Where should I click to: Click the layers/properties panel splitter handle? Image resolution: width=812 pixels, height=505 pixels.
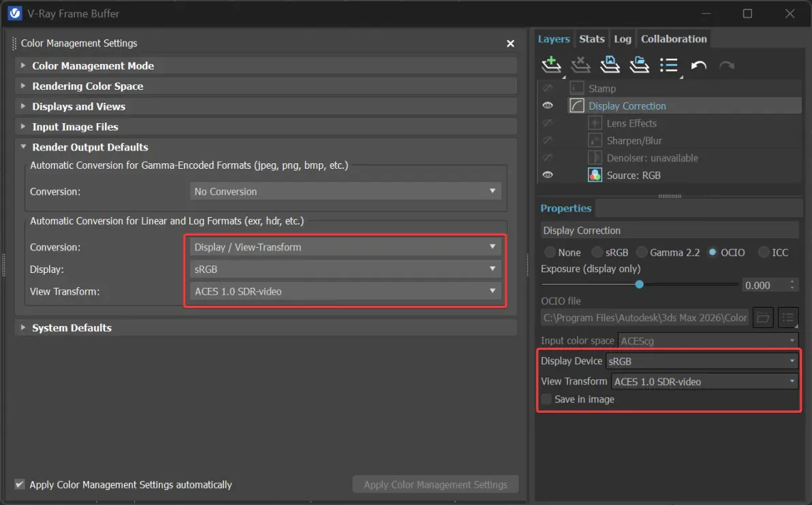pos(670,196)
